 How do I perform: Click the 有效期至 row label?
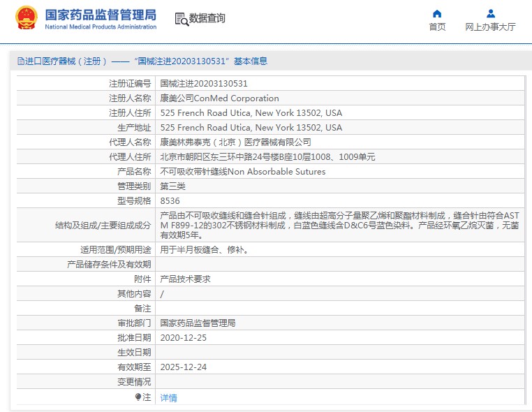click(134, 367)
